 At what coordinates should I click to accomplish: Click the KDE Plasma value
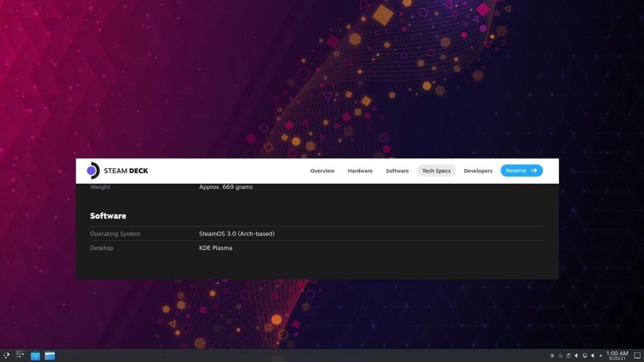pos(216,248)
